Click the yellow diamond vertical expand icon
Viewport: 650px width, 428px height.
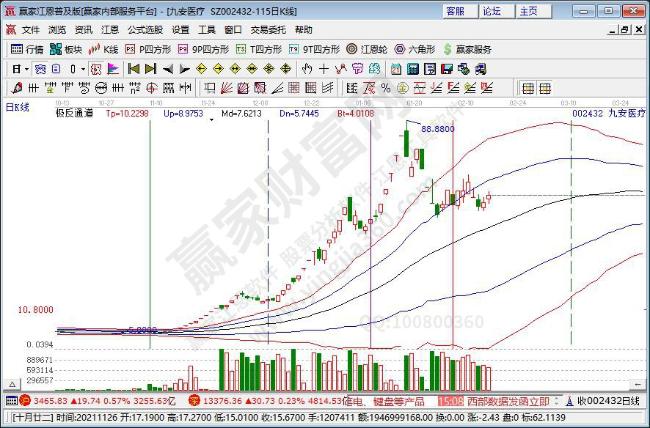286,69
